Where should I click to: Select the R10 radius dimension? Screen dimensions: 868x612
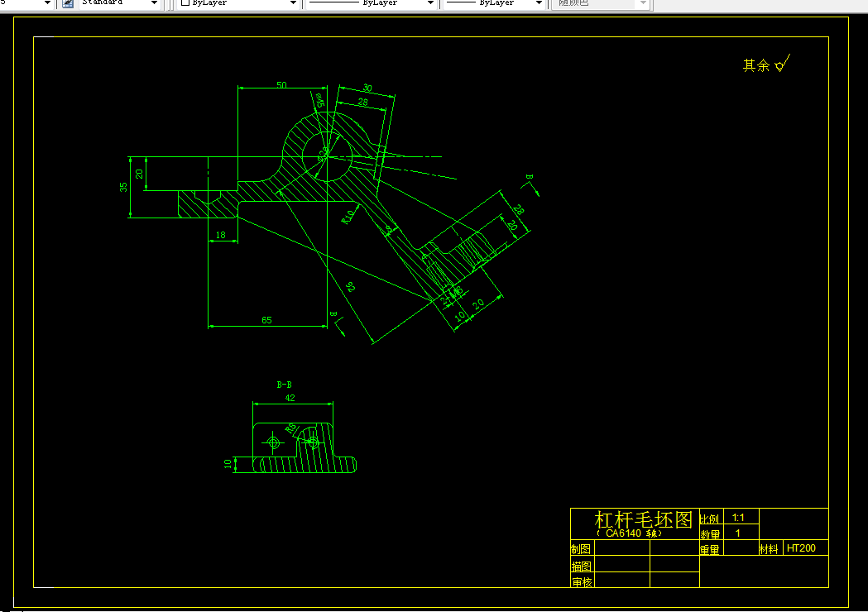pyautogui.click(x=348, y=217)
